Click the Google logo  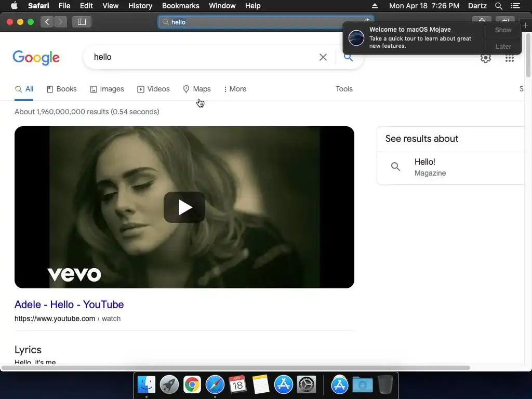coord(36,58)
